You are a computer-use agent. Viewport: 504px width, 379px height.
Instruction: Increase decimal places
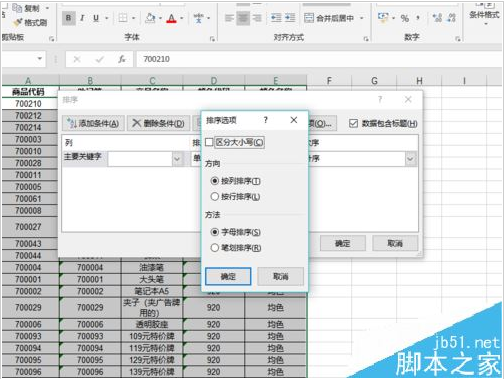pyautogui.click(x=437, y=18)
